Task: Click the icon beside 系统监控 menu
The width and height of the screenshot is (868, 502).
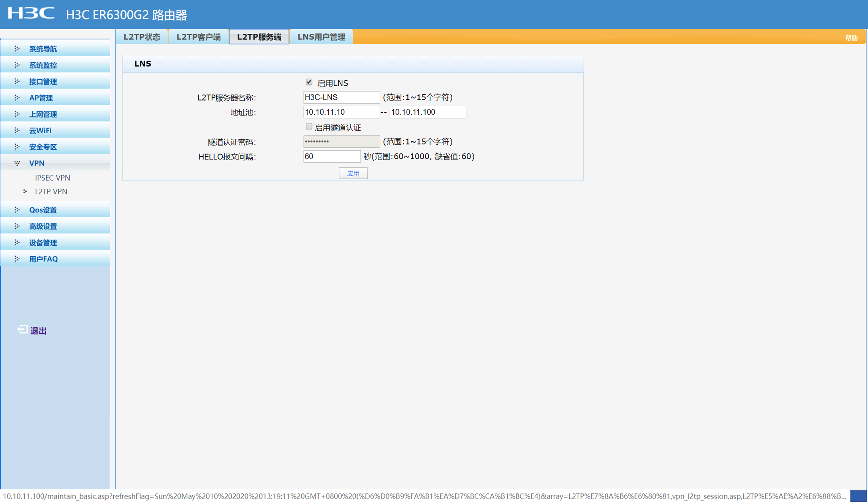Action: click(x=17, y=65)
